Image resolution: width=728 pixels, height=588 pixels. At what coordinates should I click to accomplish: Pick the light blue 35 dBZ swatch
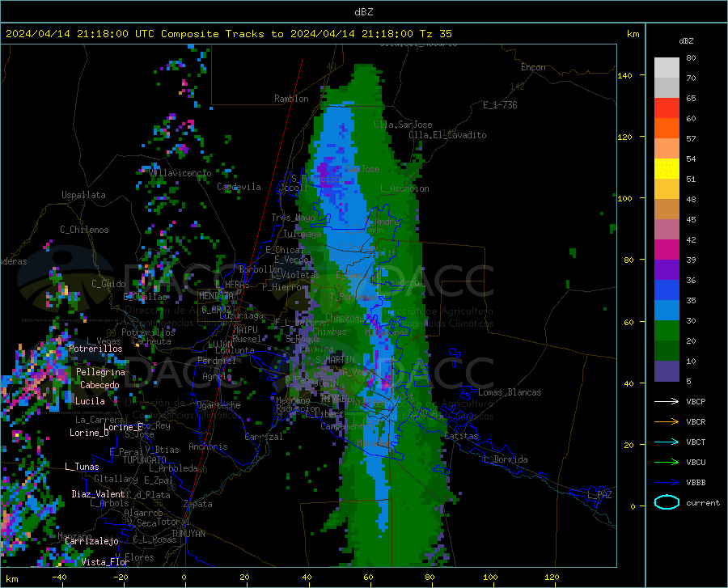click(667, 311)
